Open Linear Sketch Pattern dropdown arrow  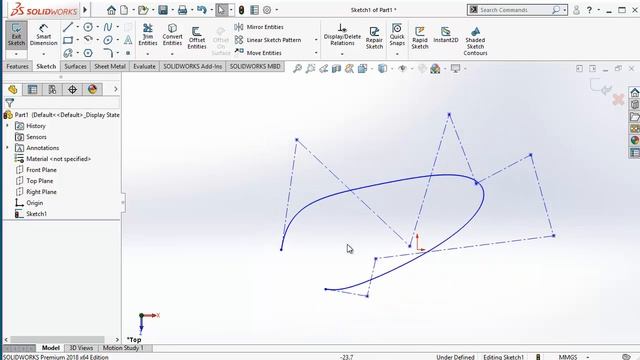tap(316, 40)
